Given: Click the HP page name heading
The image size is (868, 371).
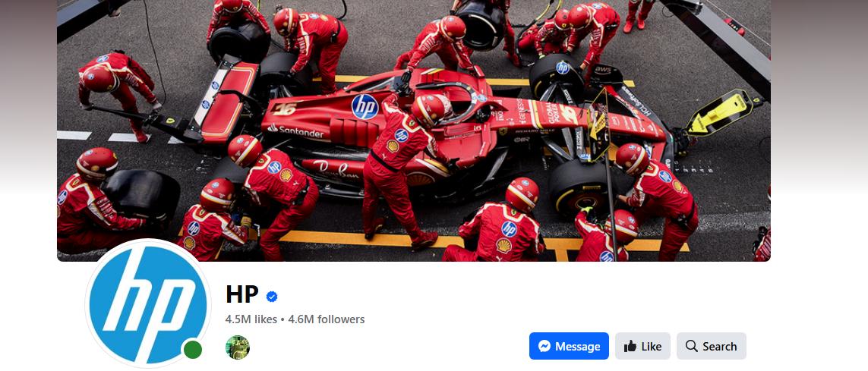Looking at the screenshot, I should pyautogui.click(x=242, y=294).
